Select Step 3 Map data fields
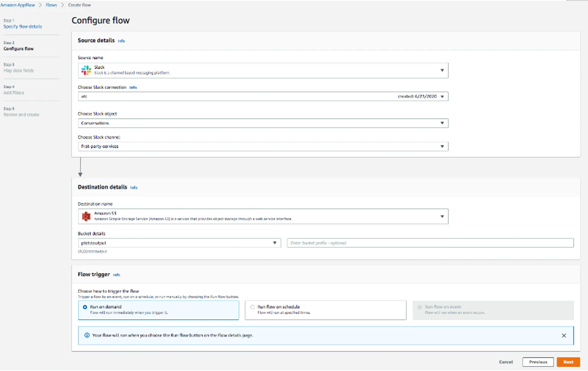 19,71
